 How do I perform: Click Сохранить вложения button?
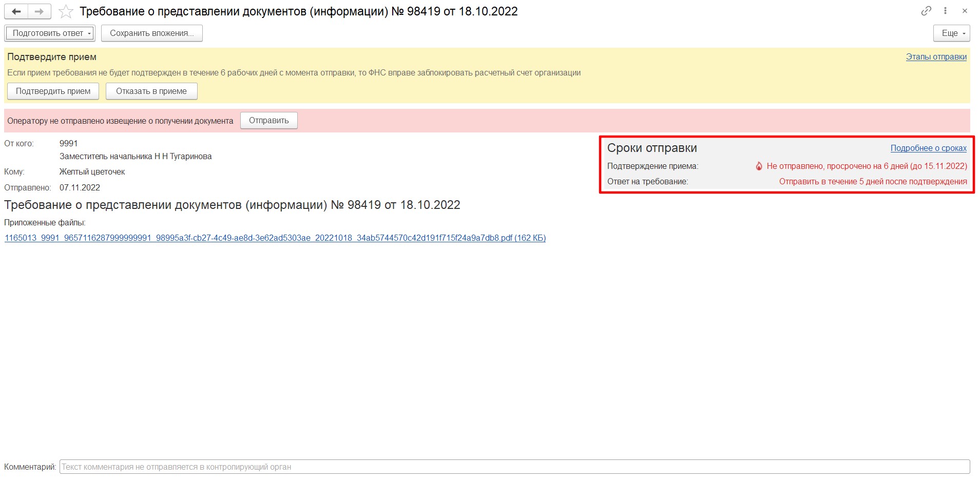click(152, 33)
